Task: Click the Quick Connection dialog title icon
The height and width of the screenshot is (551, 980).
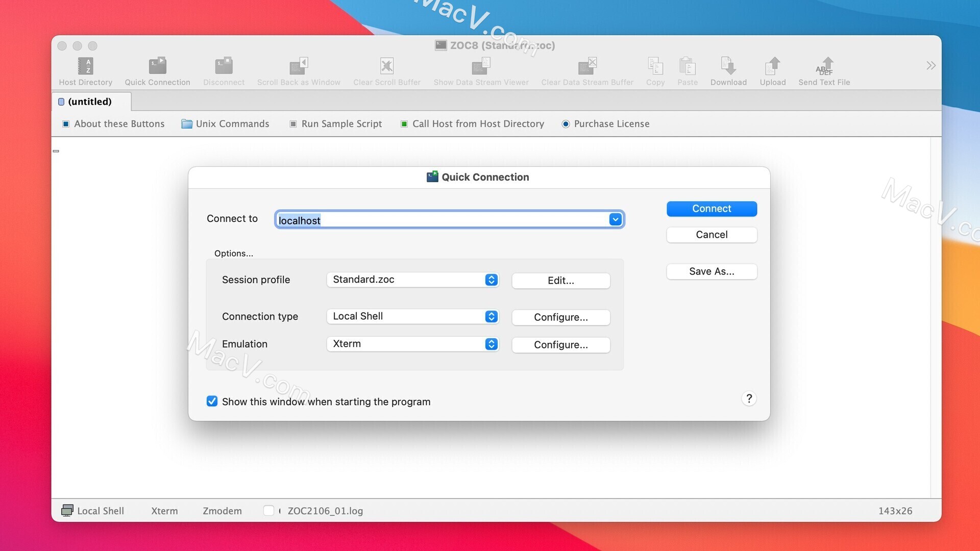Action: tap(432, 177)
